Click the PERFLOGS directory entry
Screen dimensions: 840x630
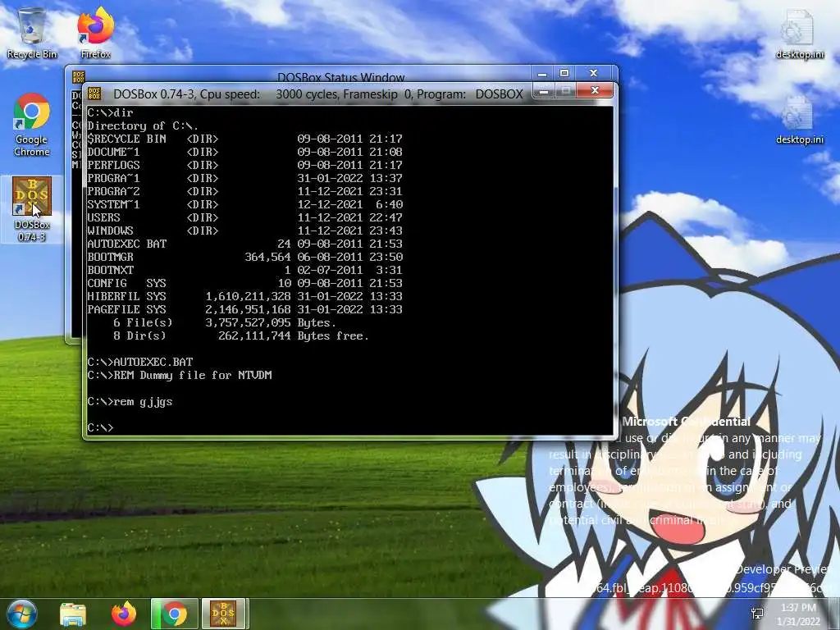coord(244,165)
